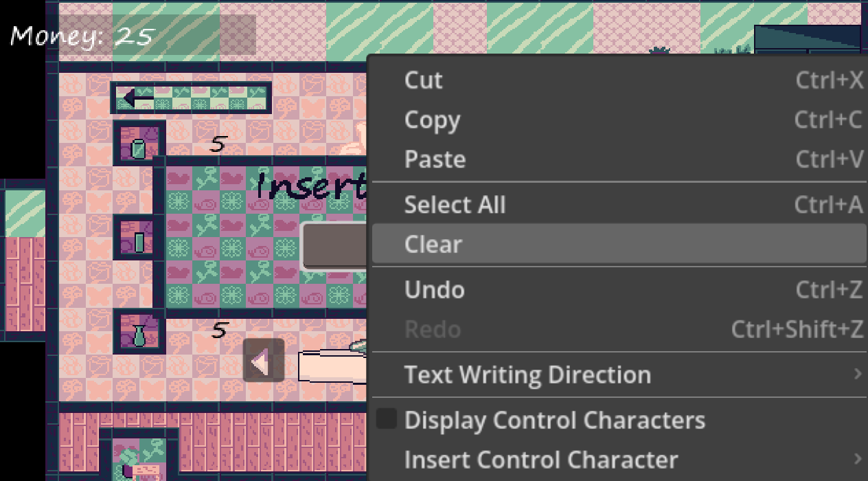Click the Money: 25 counter
Screen dimensions: 868x481
(82, 36)
